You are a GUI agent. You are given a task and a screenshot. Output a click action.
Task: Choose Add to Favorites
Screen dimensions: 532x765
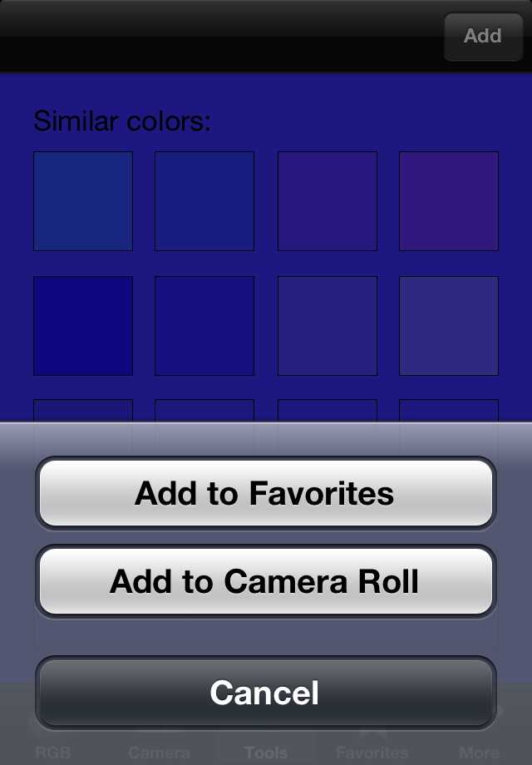pos(266,493)
